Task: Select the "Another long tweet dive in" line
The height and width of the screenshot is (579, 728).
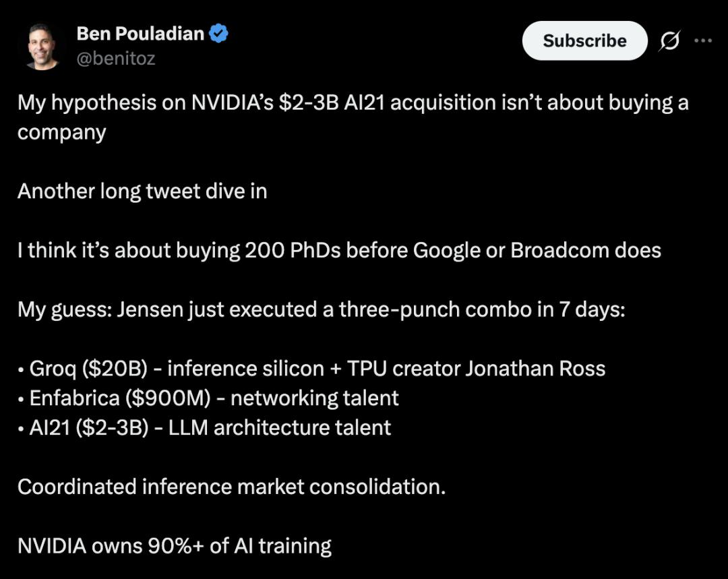Action: coord(142,191)
